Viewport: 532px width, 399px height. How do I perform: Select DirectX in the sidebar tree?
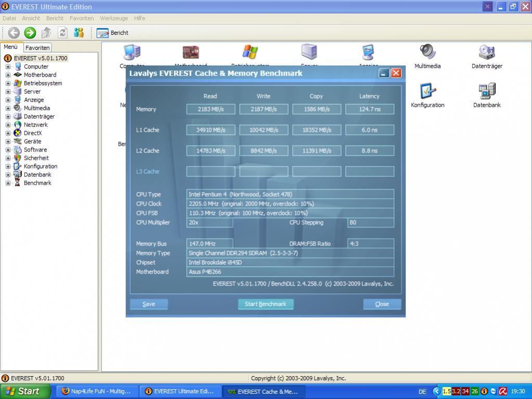[33, 133]
